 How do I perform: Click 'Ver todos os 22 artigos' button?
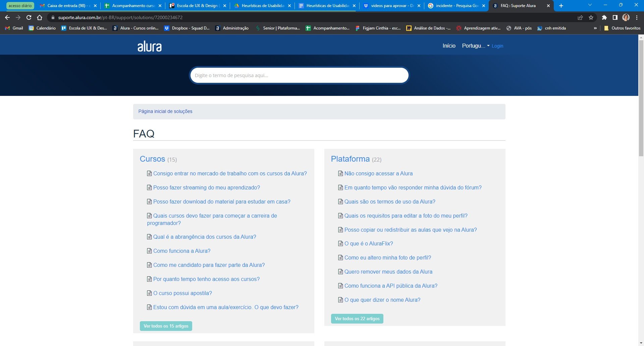pos(357,319)
